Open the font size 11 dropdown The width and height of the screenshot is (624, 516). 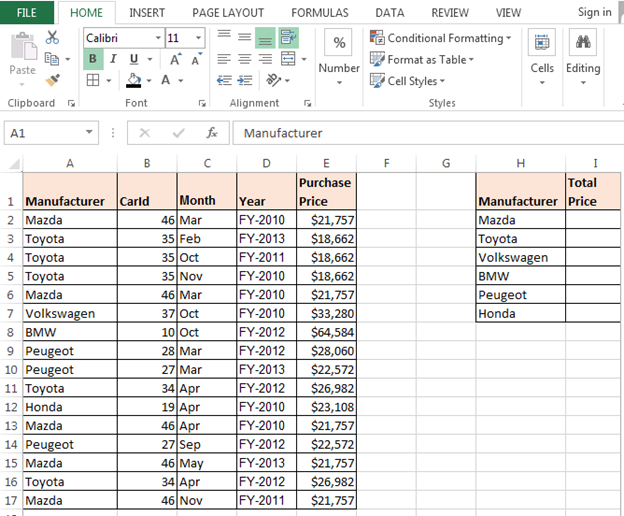click(198, 38)
